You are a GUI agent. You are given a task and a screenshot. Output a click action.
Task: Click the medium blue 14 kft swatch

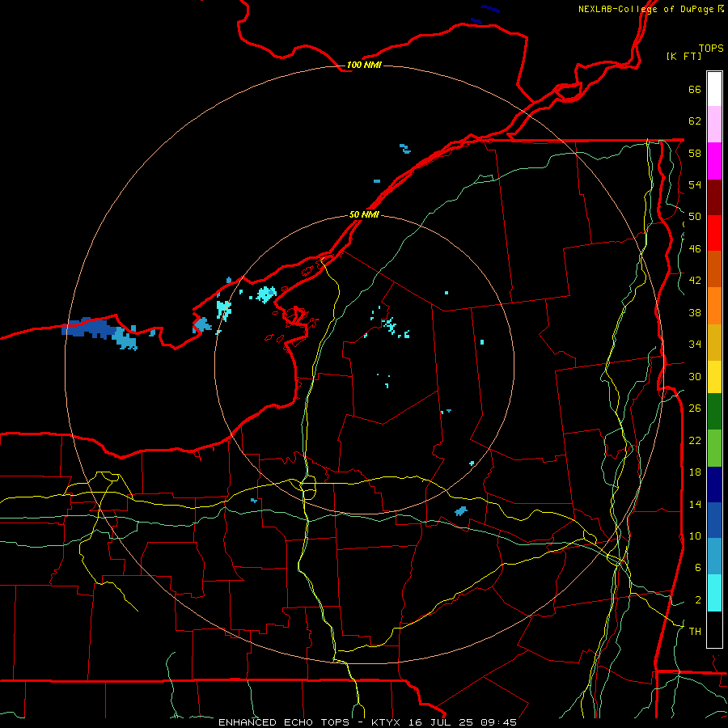point(714,520)
